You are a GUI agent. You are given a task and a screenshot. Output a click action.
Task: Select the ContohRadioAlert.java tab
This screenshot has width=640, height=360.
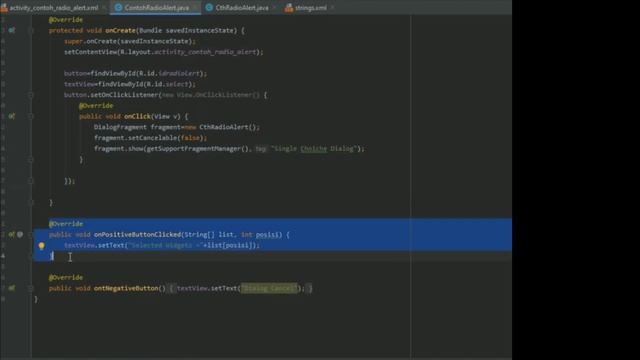coord(156,8)
